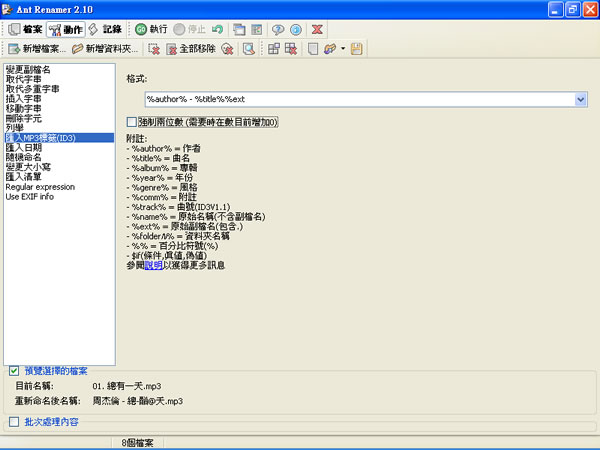This screenshot has width=600, height=450.
Task: Click the deselect all grid icon
Action: click(291, 49)
